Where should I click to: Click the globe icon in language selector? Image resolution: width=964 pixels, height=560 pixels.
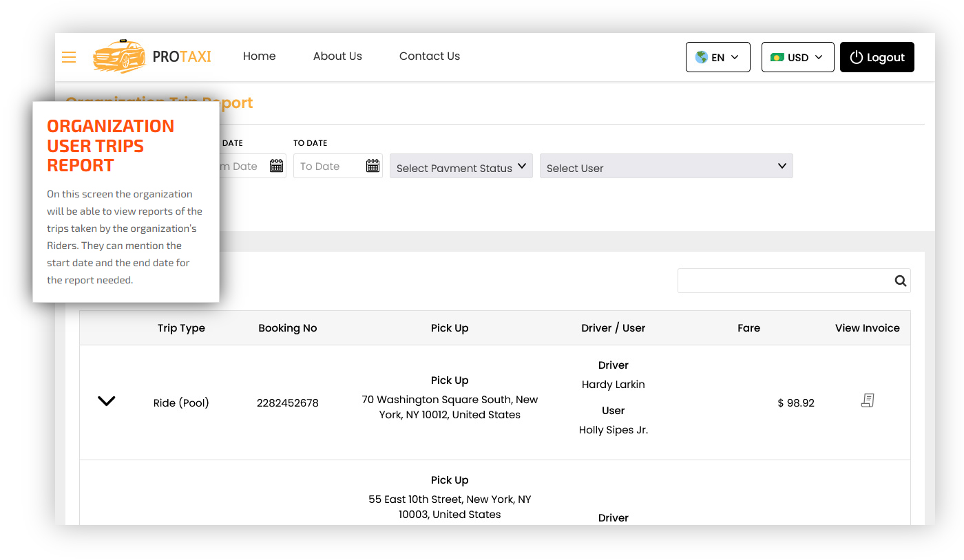point(702,57)
